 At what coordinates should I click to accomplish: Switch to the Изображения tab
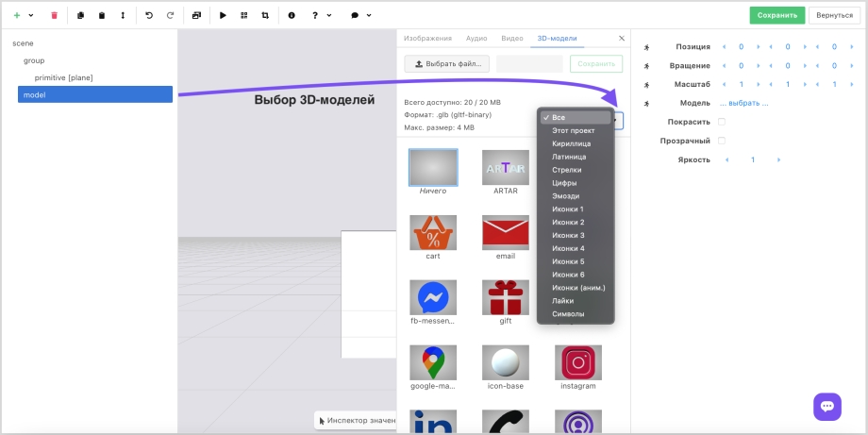426,39
